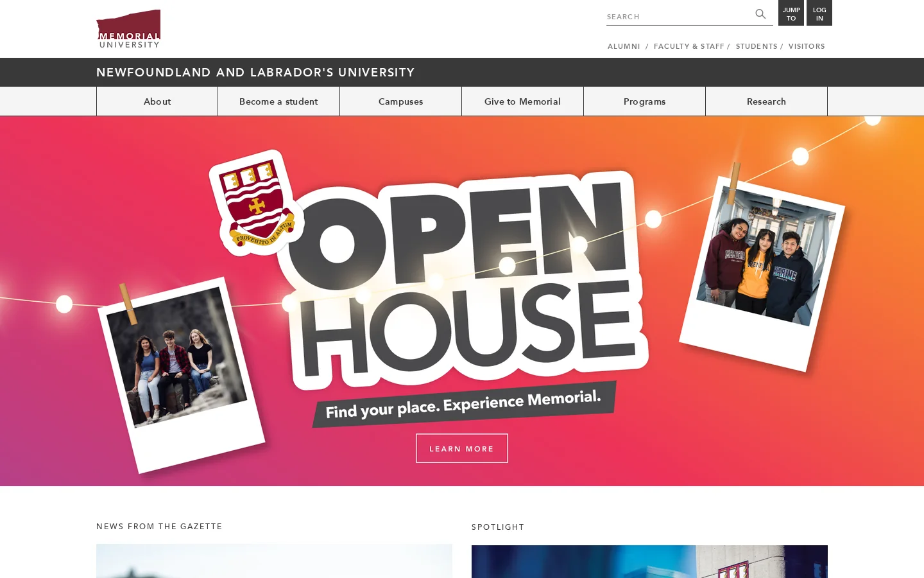This screenshot has width=924, height=578.
Task: Open the Programs menu
Action: [x=644, y=101]
